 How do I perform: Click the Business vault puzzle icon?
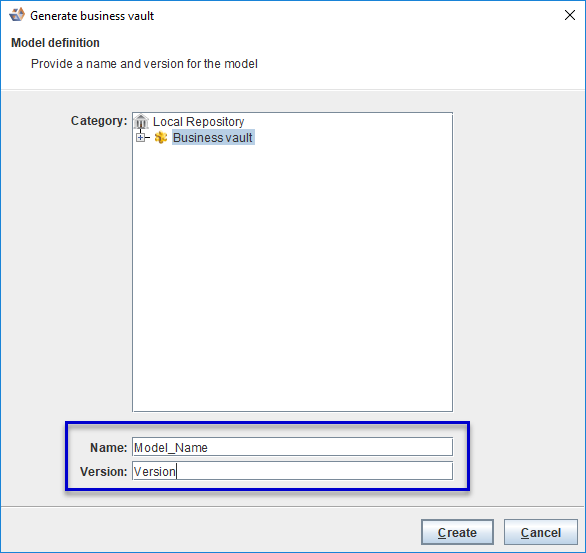coord(161,138)
